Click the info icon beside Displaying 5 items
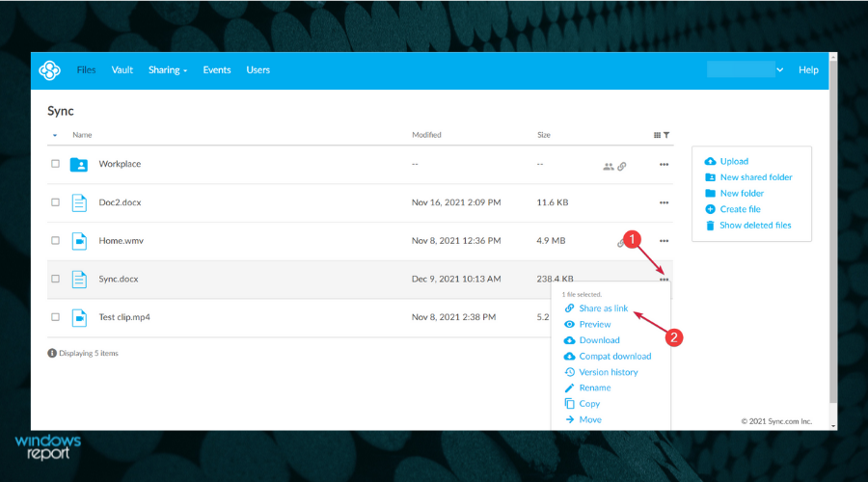This screenshot has height=482, width=868. (x=52, y=353)
